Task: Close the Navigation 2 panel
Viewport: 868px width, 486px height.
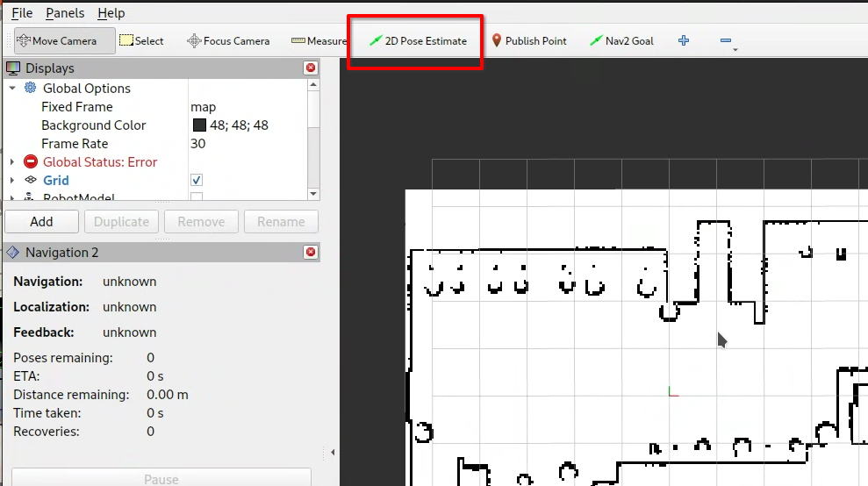Action: pos(311,252)
